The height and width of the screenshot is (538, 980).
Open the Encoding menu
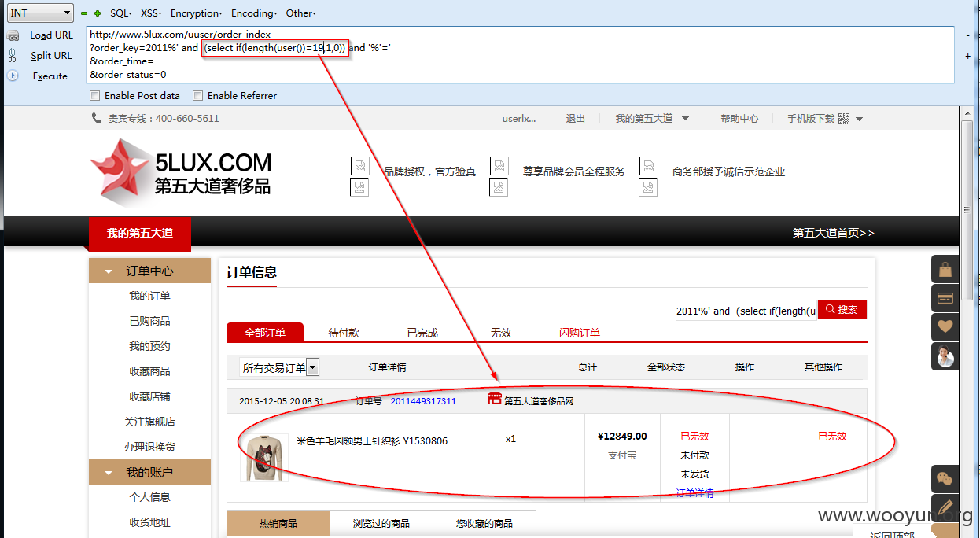[253, 13]
